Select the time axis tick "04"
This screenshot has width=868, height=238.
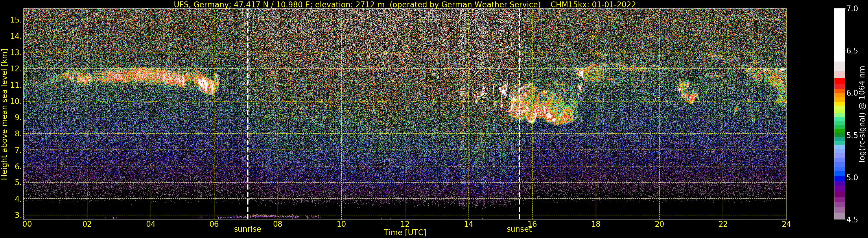point(151,224)
